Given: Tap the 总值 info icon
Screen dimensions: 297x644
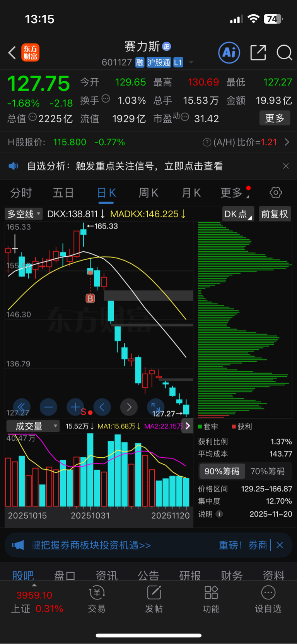Looking at the screenshot, I should tap(32, 117).
